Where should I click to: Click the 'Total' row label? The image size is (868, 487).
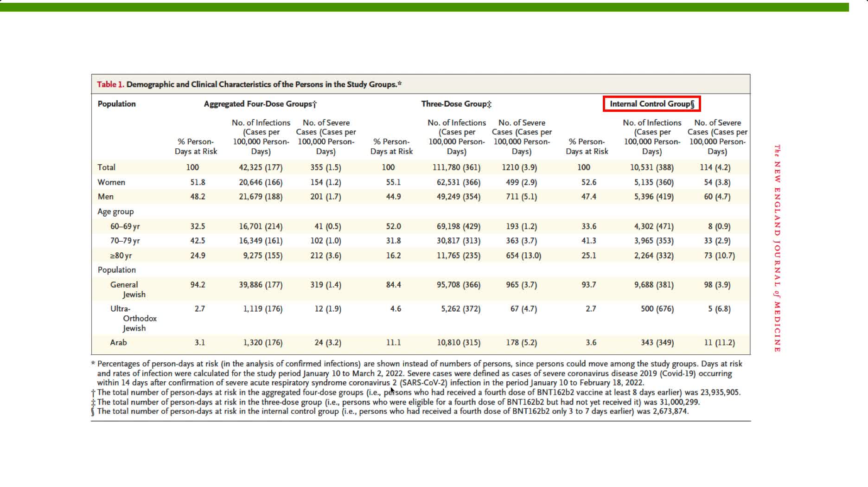(106, 167)
